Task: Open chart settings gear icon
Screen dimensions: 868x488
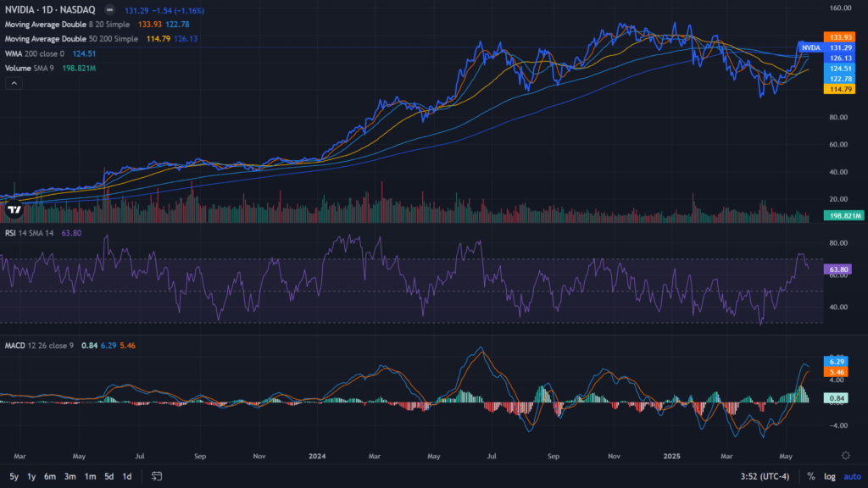Action: tap(845, 455)
